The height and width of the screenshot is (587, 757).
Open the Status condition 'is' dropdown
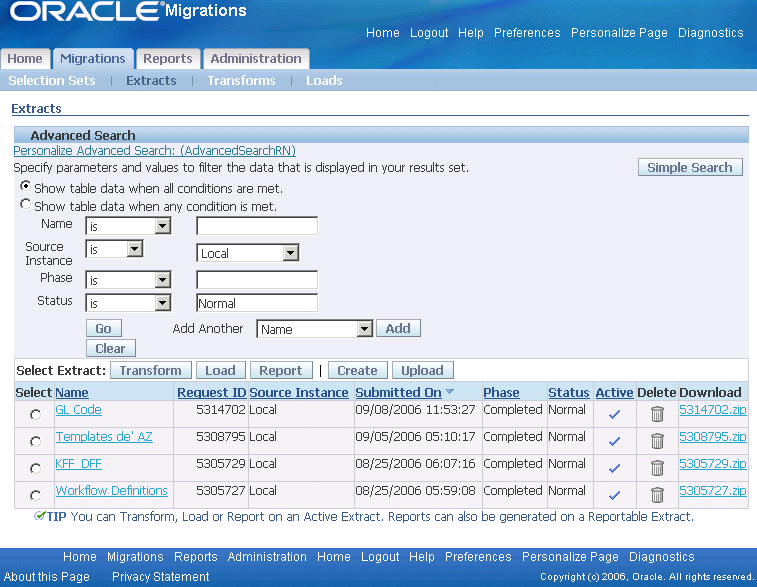128,303
